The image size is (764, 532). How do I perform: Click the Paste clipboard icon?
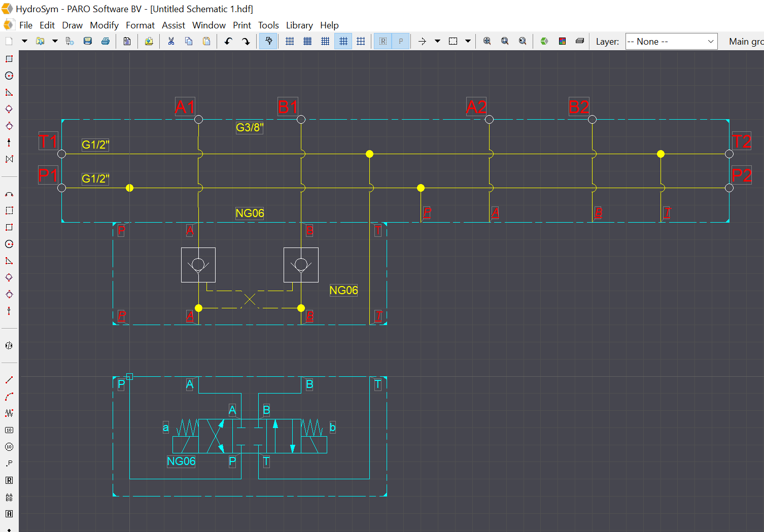(x=206, y=41)
